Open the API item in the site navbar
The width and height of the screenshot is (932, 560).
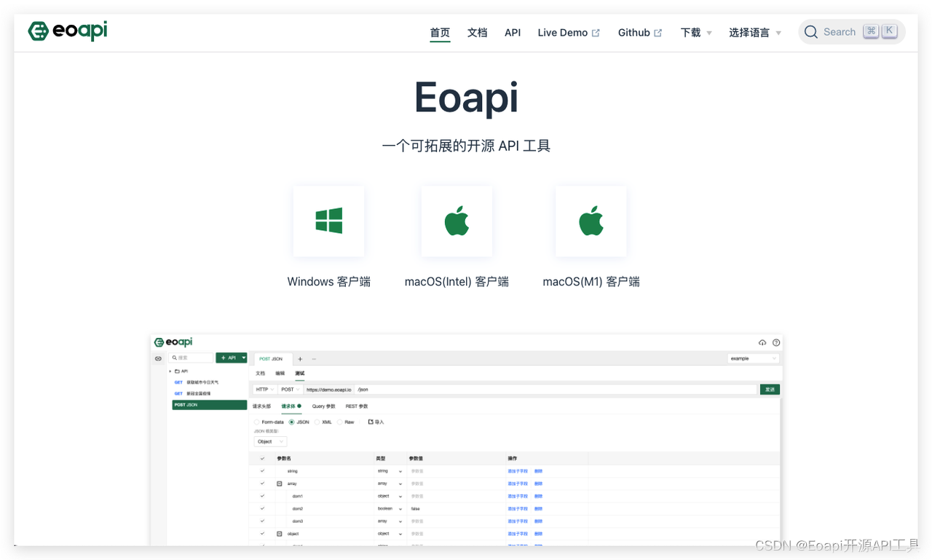(x=513, y=33)
